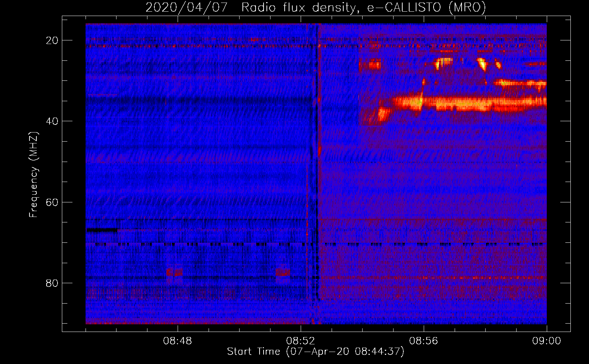The width and height of the screenshot is (589, 364).
Task: Click the date '2020/04/07' in the title
Action: (x=187, y=8)
